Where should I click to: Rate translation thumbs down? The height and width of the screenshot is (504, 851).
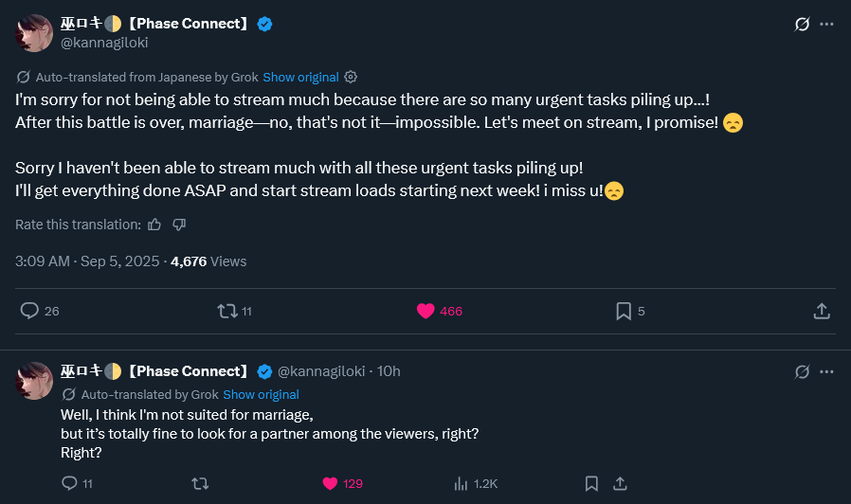tap(179, 225)
